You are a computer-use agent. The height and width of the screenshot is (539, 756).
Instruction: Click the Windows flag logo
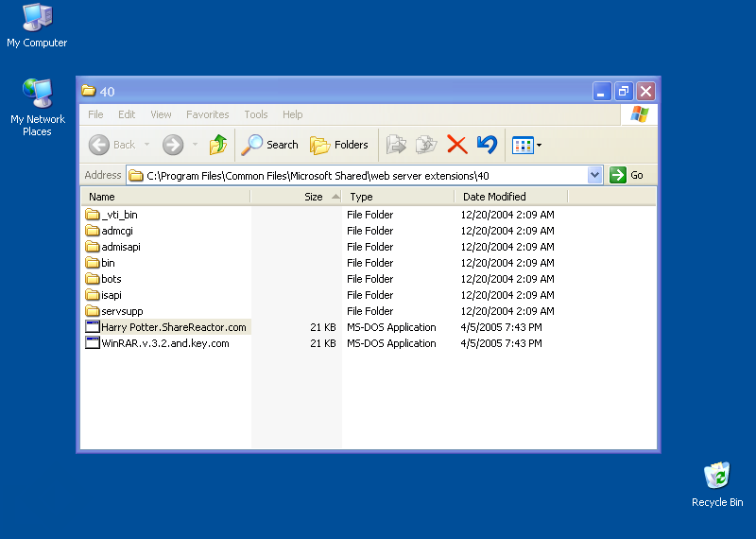(x=640, y=114)
